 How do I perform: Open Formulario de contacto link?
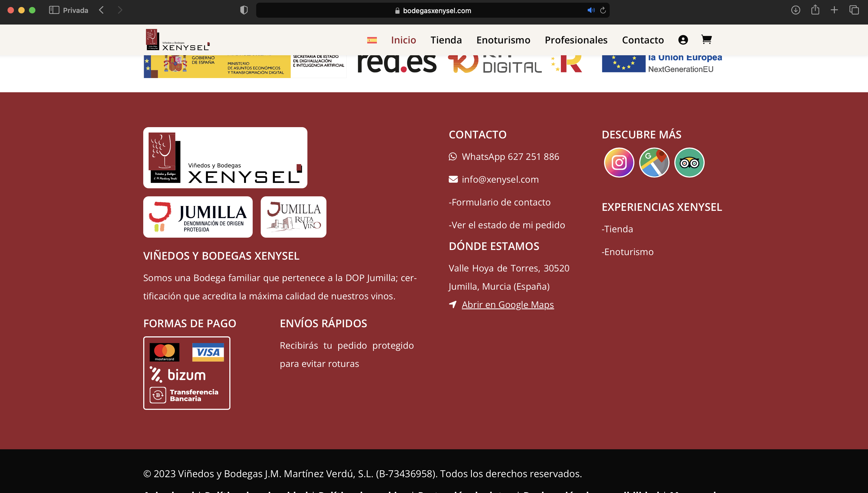click(x=499, y=202)
